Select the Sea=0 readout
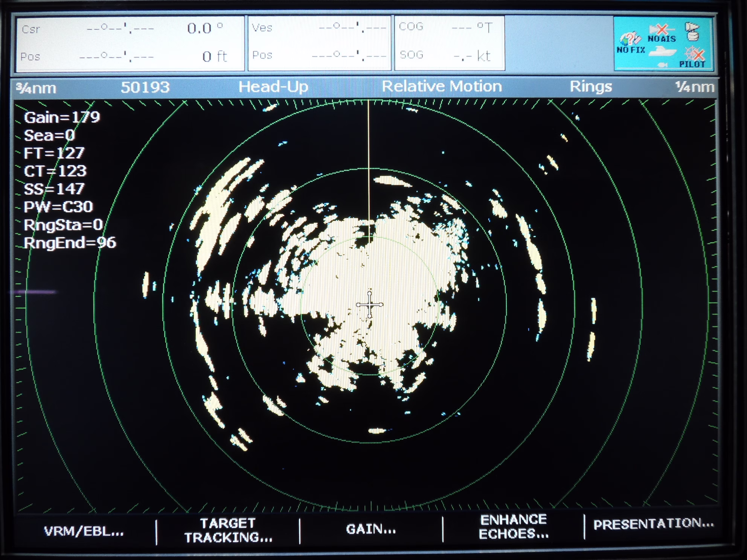 [49, 135]
